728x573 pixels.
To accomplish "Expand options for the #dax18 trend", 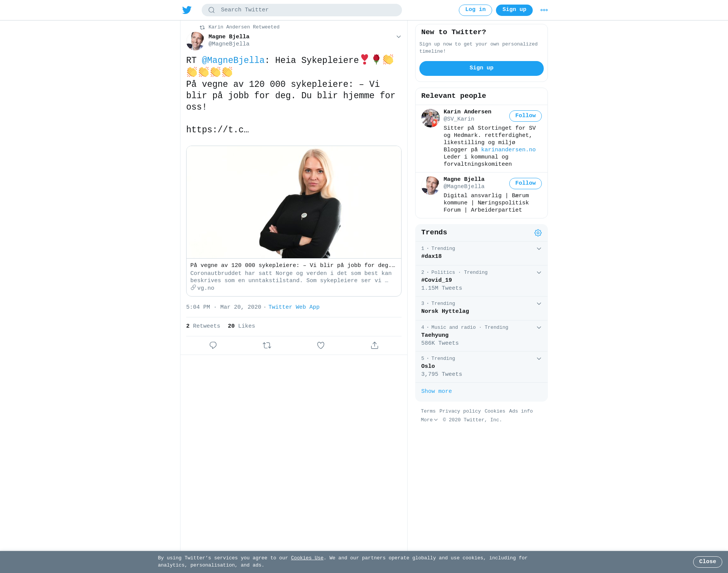I will (x=539, y=249).
